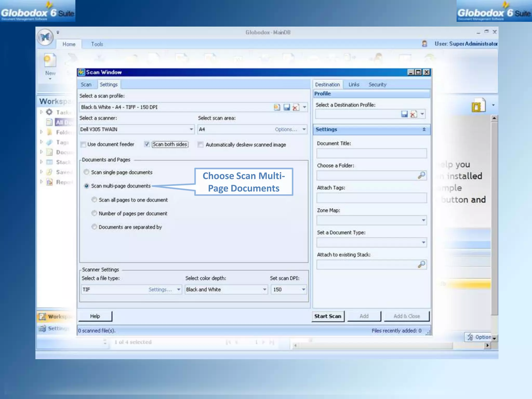This screenshot has height=399, width=532.
Task: Save the current scan profile
Action: tap(287, 107)
